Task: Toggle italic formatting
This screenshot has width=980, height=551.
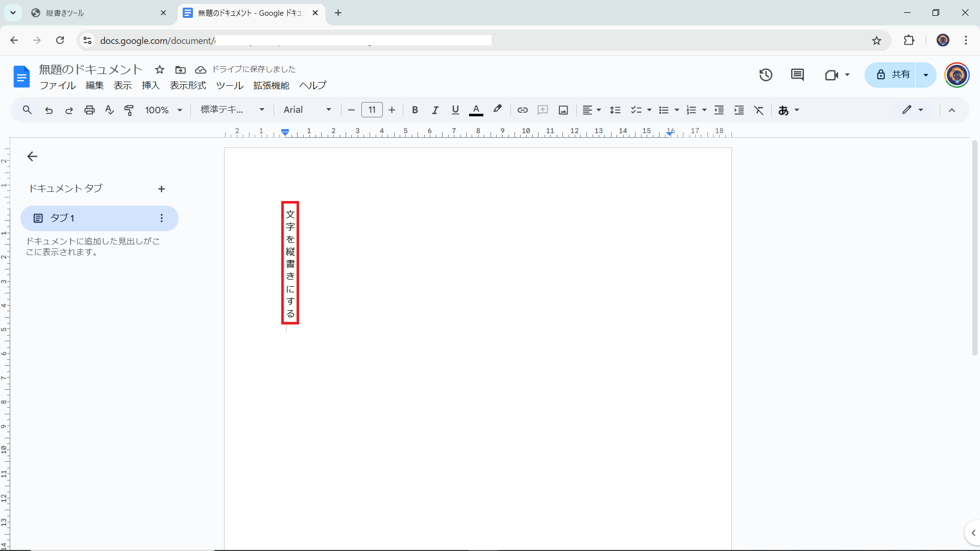Action: (435, 110)
